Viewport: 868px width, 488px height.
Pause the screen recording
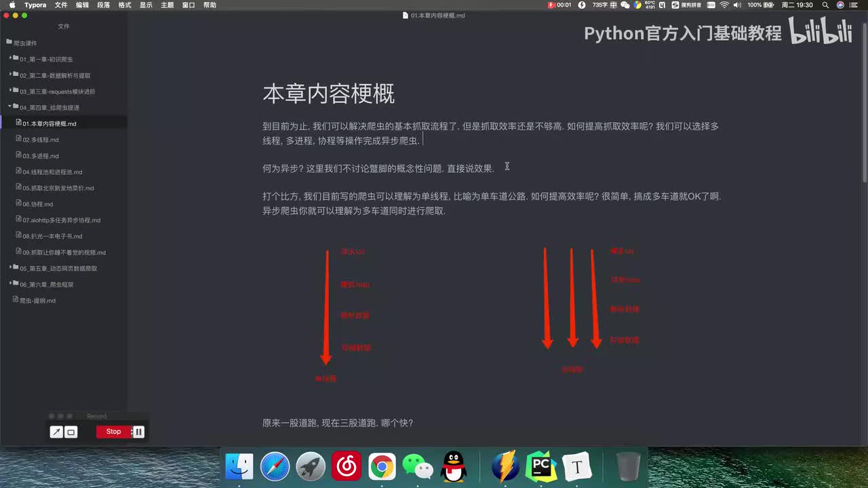[138, 432]
